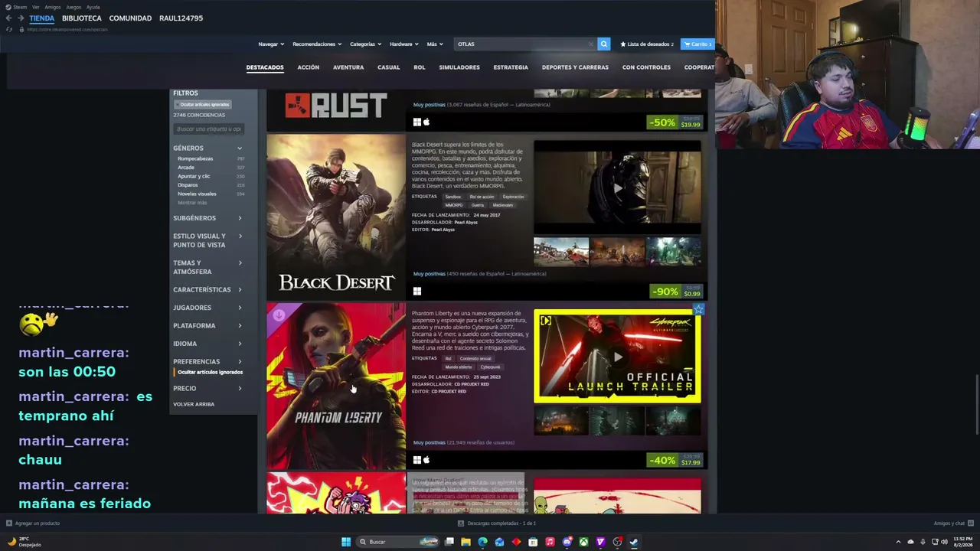Toggle the Novelas visuales genre filter
Viewport: 980px width, 551px height.
pyautogui.click(x=211, y=194)
